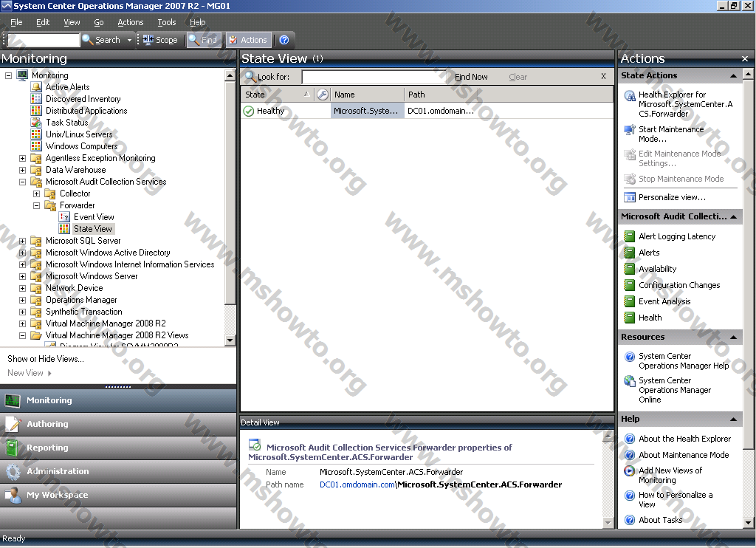This screenshot has width=756, height=548.
Task: Click the Clear link in Look for bar
Action: pyautogui.click(x=518, y=77)
